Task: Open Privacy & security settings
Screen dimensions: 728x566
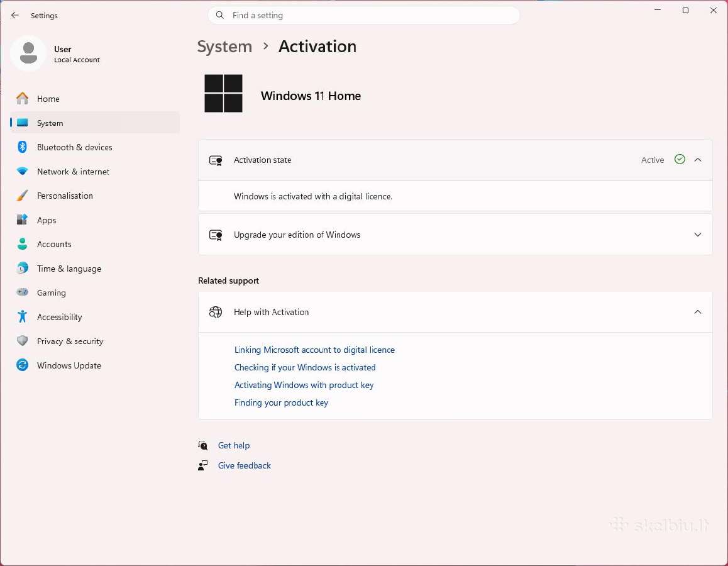Action: coord(95,341)
